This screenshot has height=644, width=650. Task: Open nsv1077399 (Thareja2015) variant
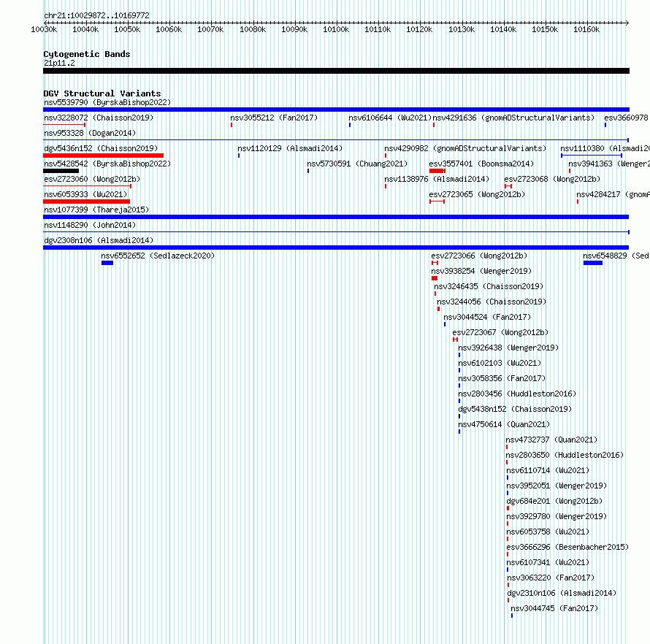pyautogui.click(x=96, y=210)
